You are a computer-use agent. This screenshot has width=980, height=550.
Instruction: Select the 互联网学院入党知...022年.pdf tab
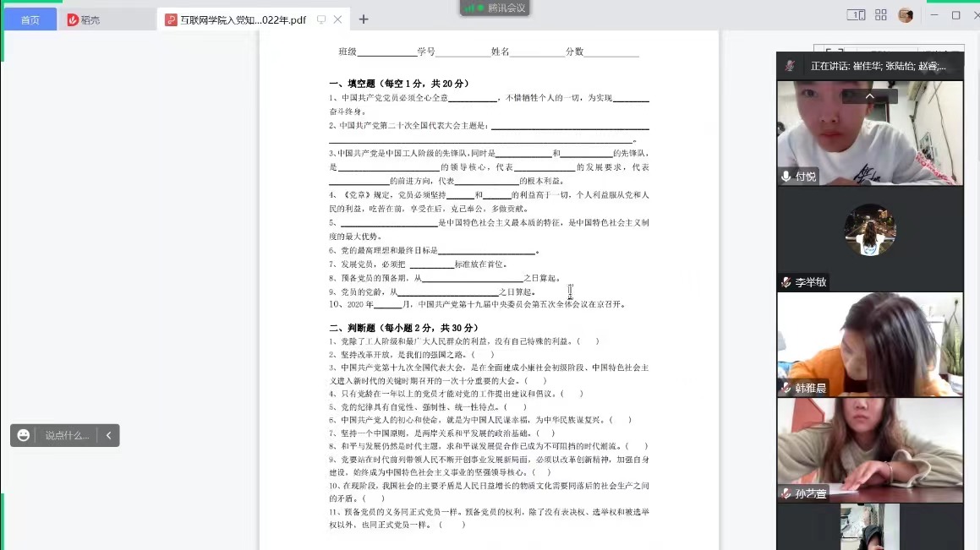tap(253, 20)
